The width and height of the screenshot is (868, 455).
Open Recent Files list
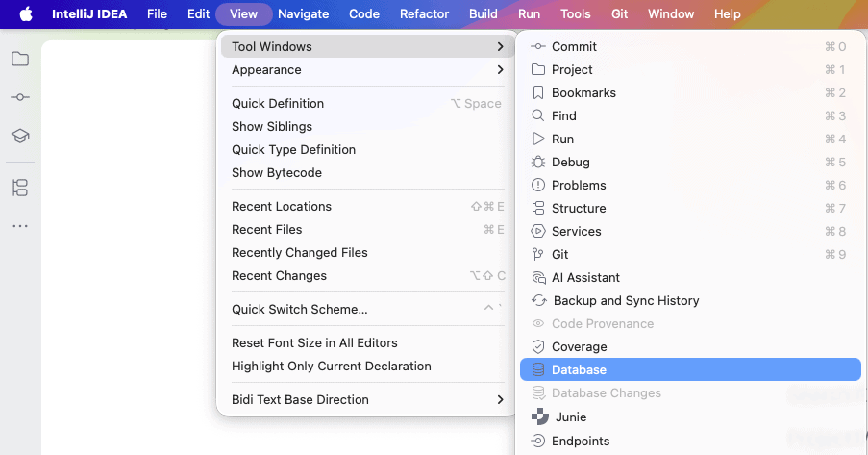(267, 230)
